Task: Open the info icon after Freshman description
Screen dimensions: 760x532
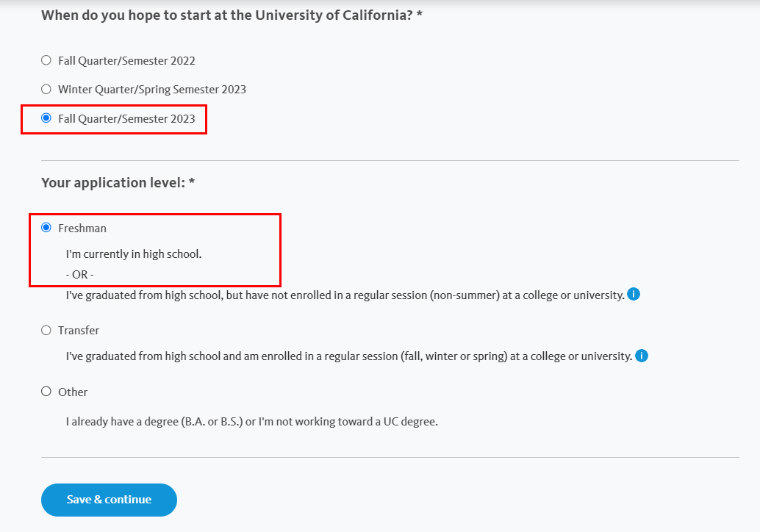Action: tap(634, 294)
